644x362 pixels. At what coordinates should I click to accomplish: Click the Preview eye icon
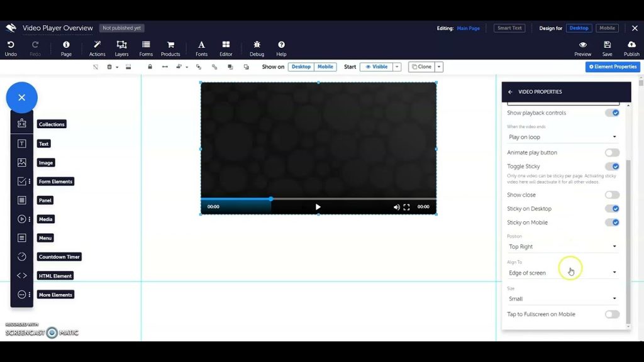[583, 45]
